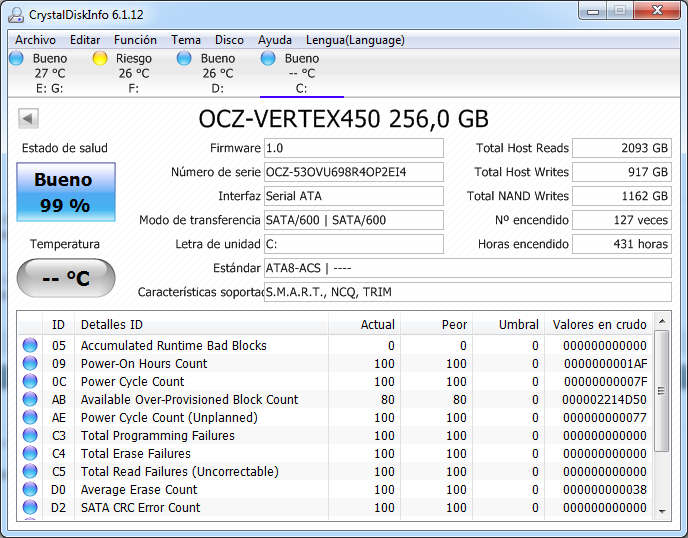Viewport: 688px width, 538px height.
Task: Click status orb of Total Read Failures row
Action: [x=30, y=471]
